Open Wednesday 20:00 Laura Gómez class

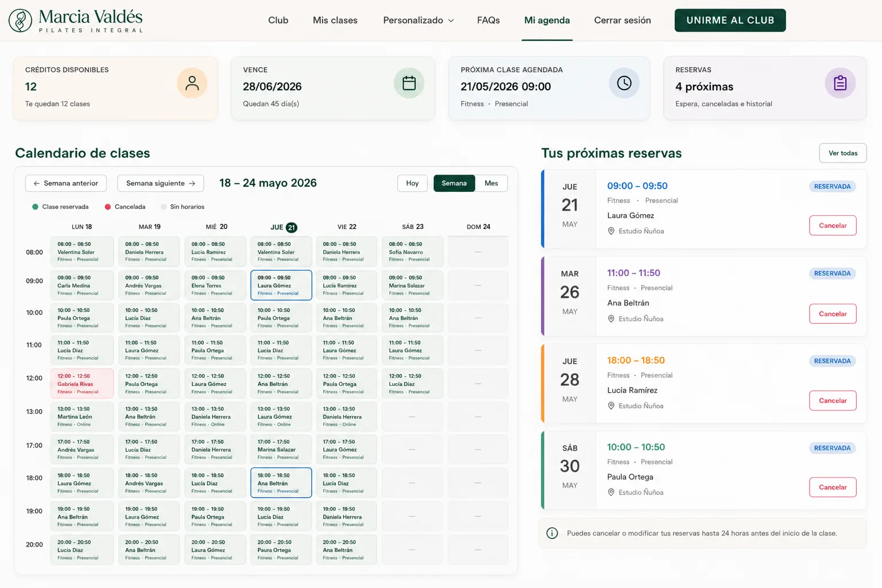point(215,550)
